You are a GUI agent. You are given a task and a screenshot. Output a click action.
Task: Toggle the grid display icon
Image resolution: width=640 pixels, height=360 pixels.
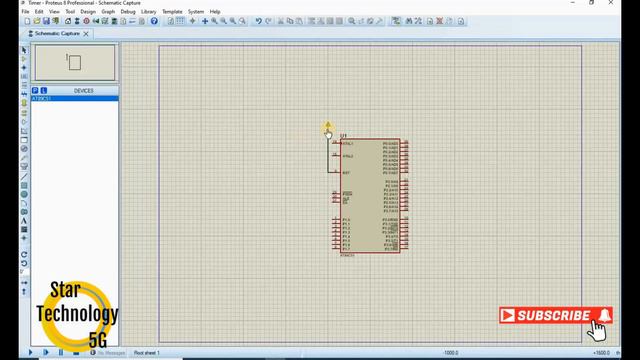(x=180, y=21)
